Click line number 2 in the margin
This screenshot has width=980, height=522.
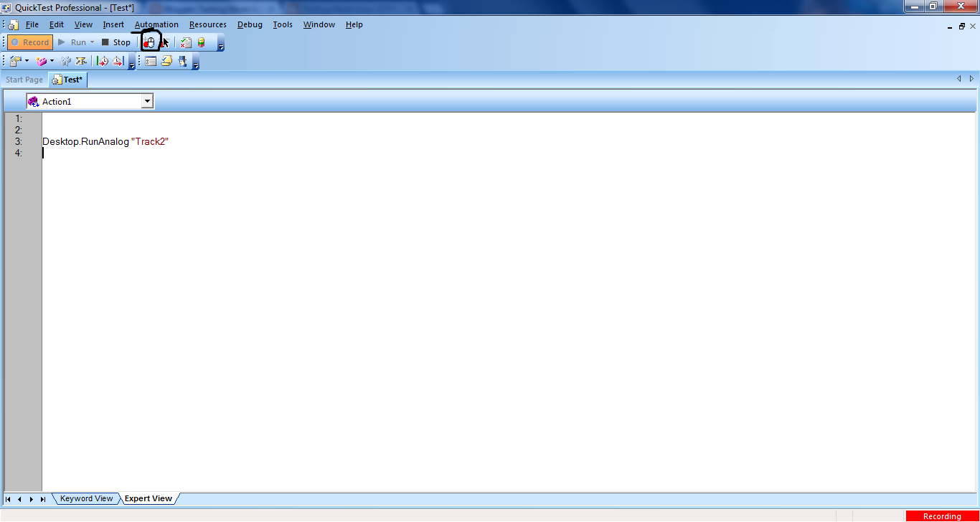pos(19,130)
